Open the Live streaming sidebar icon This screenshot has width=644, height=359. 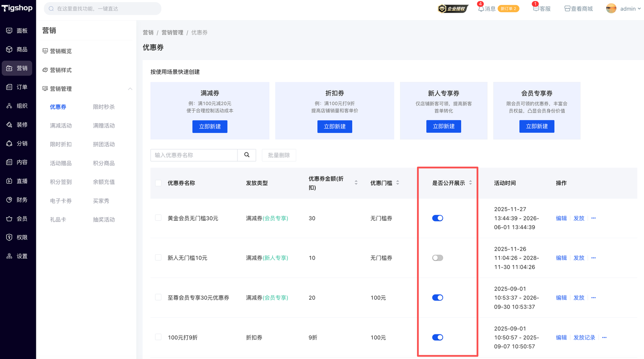9,181
